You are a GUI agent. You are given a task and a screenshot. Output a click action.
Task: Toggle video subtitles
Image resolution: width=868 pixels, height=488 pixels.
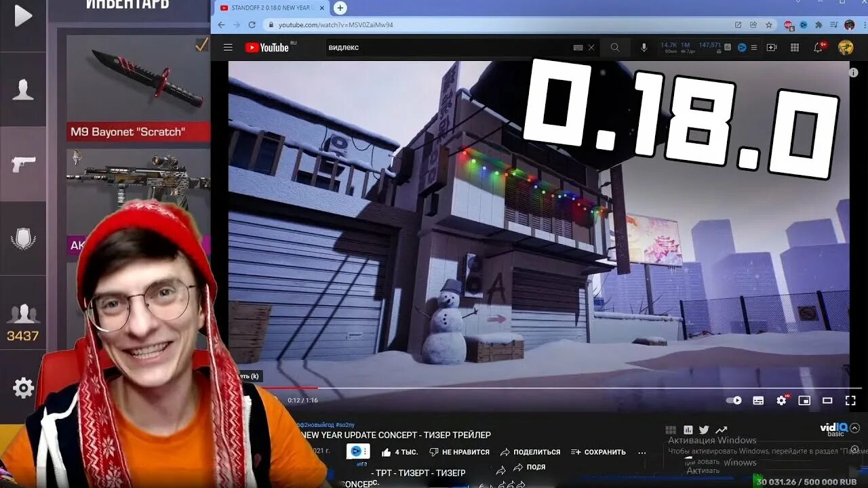click(758, 401)
